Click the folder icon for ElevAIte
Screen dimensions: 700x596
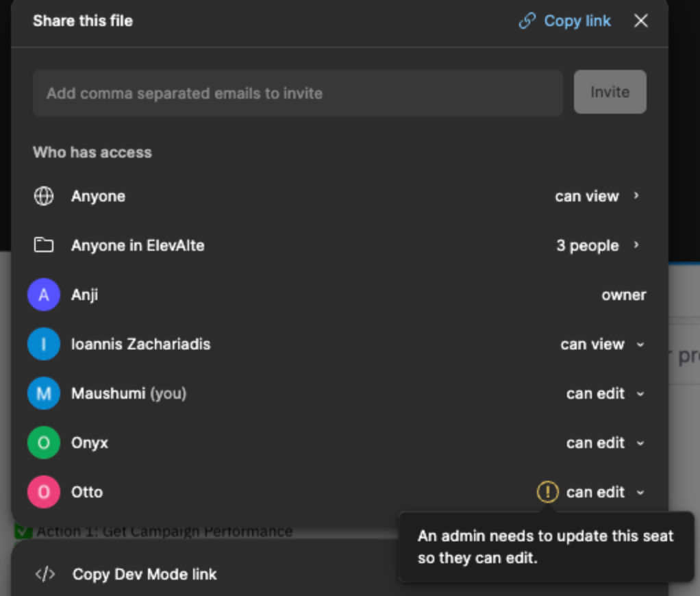pyautogui.click(x=44, y=245)
